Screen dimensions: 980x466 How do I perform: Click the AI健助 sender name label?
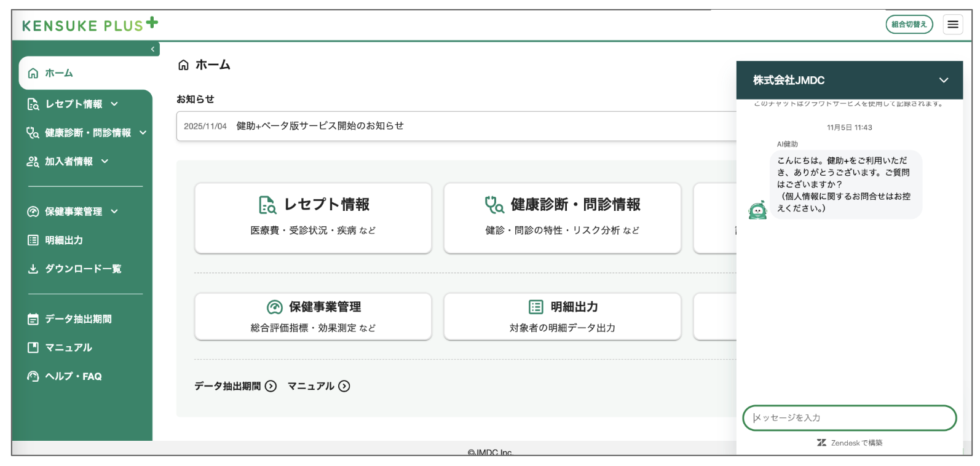click(788, 144)
